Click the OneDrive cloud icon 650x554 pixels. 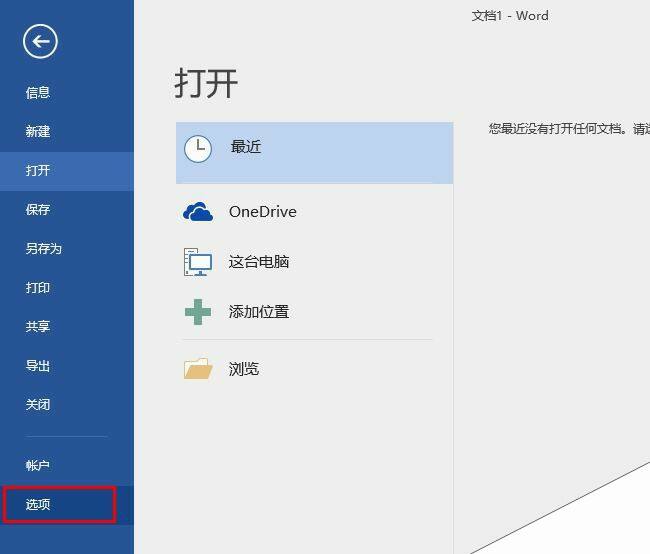pyautogui.click(x=198, y=212)
